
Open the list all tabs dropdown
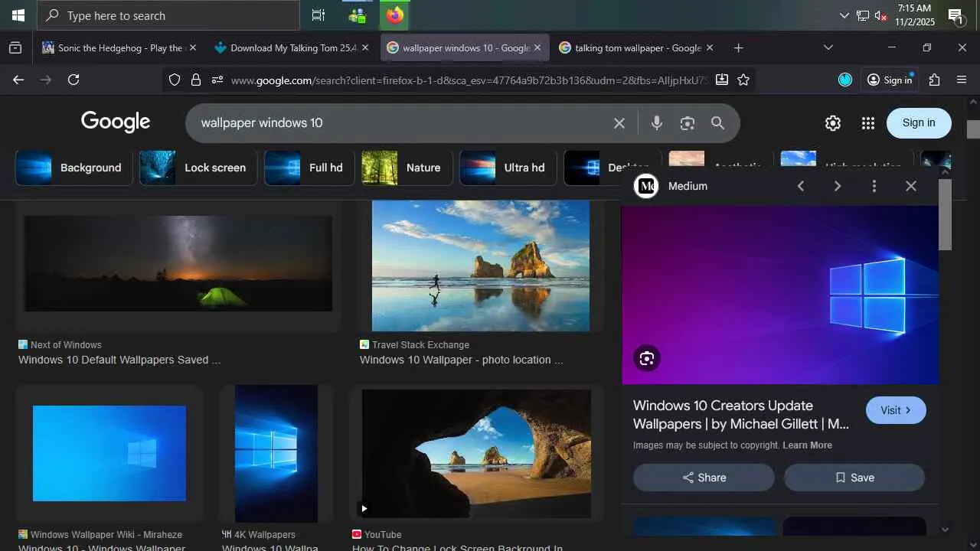[828, 47]
